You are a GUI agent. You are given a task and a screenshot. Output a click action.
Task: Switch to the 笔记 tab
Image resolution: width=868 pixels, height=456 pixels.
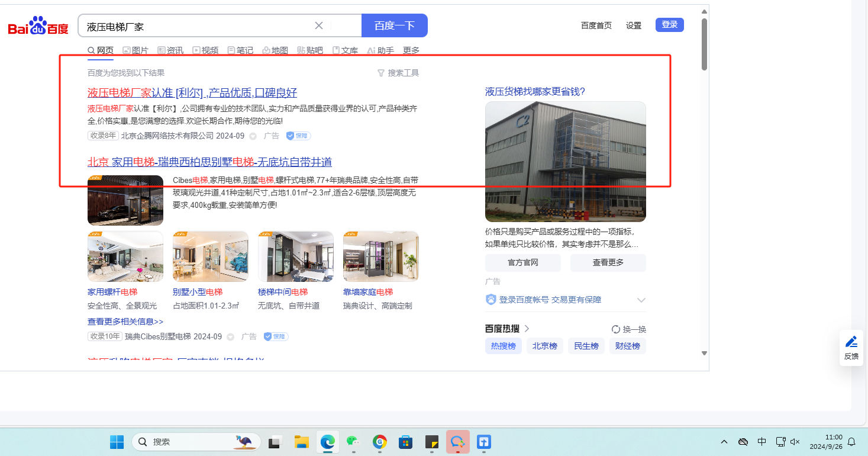240,51
